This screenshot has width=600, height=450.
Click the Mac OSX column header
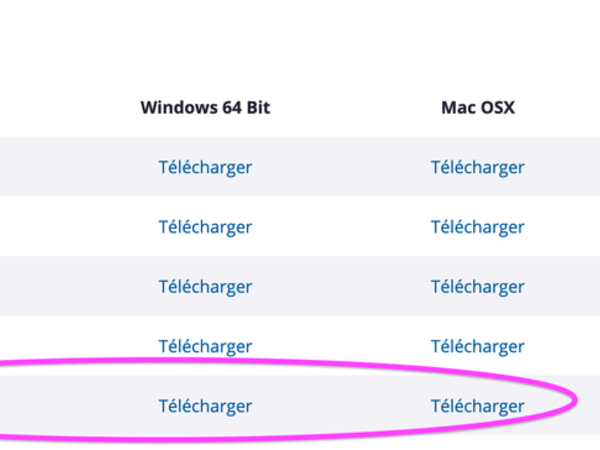click(x=477, y=107)
